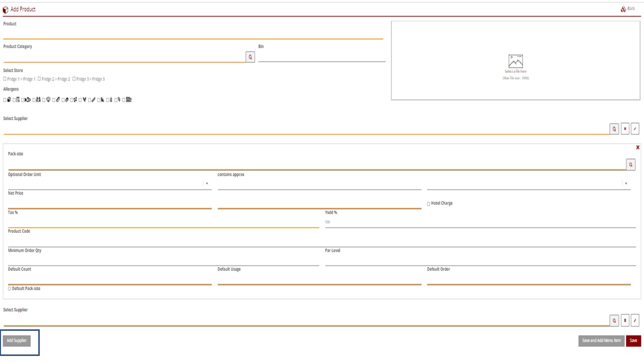Tick the Fridge 3 store checkbox
This screenshot has height=362, width=644.
point(74,79)
